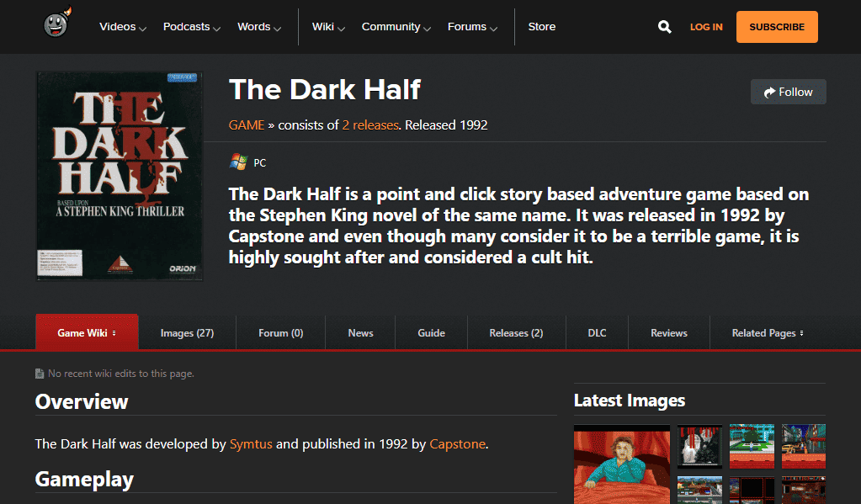Go to the Store menu item
Viewport: 861px width, 504px height.
click(542, 27)
